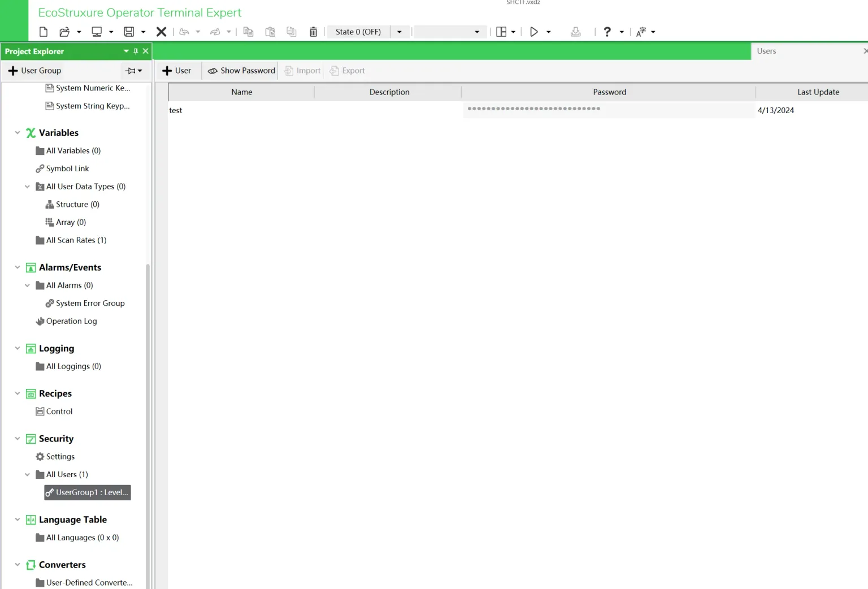Open the Operation Log node
The image size is (868, 589).
click(x=66, y=321)
